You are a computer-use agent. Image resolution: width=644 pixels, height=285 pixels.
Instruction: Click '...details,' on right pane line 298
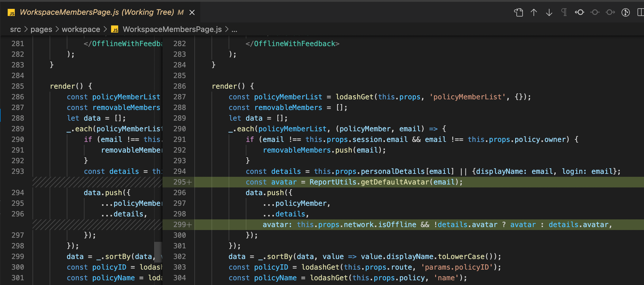click(x=286, y=214)
